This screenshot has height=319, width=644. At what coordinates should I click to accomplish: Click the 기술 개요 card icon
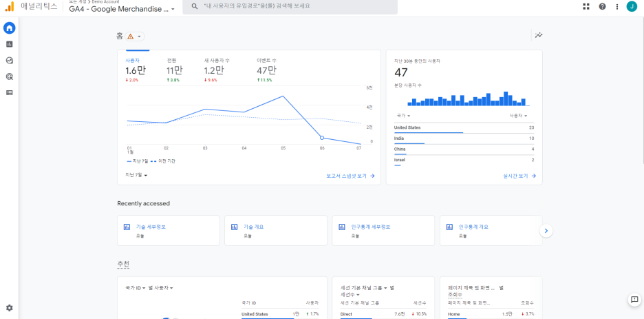pos(234,227)
